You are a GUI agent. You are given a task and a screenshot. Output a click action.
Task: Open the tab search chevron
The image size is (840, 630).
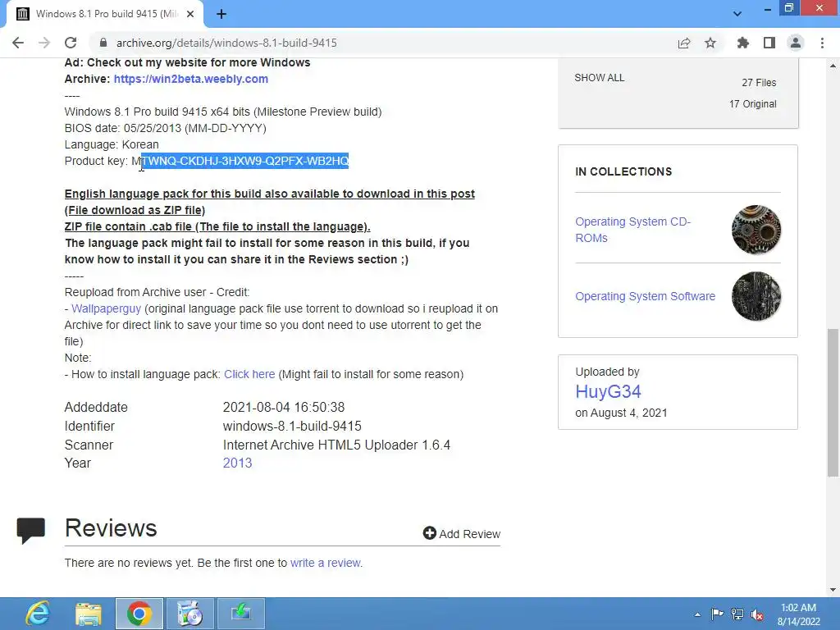pos(737,14)
